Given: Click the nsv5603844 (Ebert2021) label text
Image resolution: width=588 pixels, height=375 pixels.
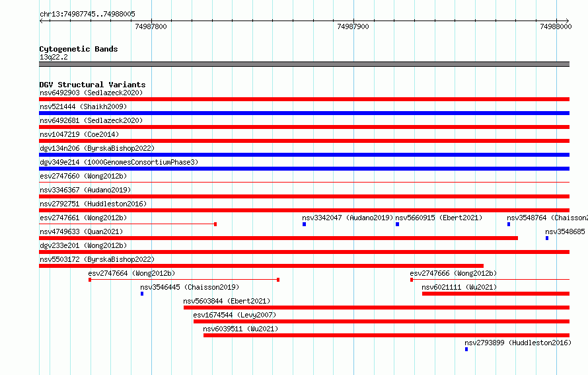Looking at the screenshot, I should (x=227, y=301).
